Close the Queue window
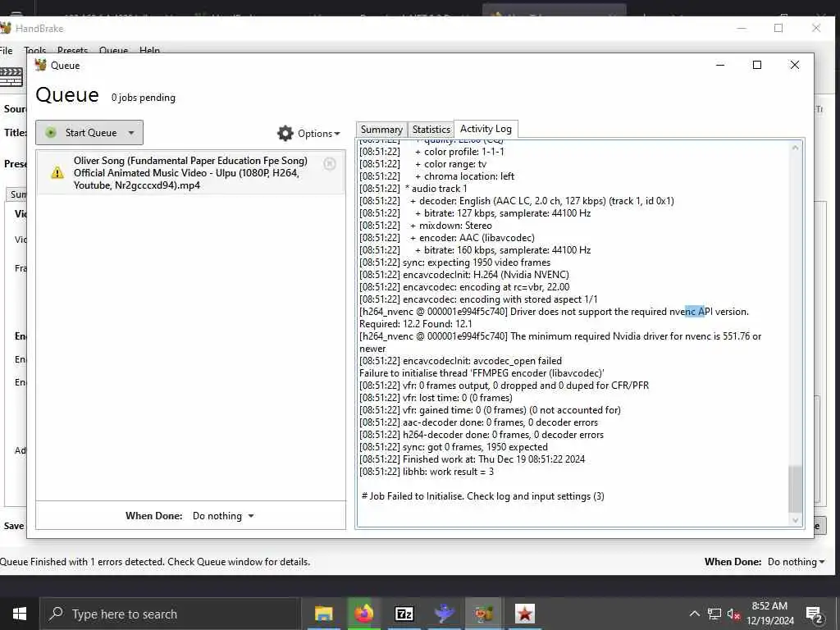Screen dimensions: 840x630 (x=794, y=65)
